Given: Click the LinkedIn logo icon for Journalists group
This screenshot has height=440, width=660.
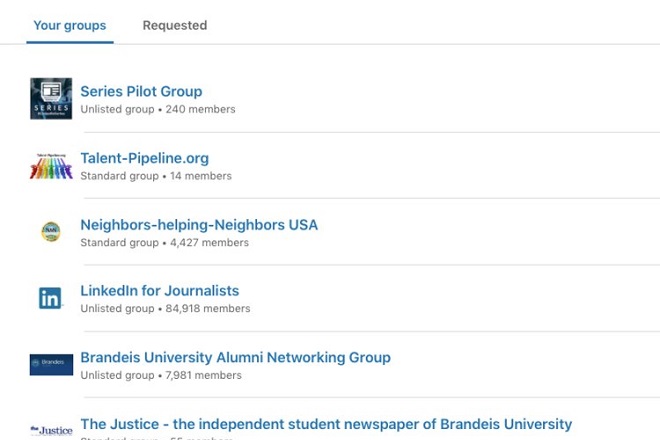Looking at the screenshot, I should (51, 298).
